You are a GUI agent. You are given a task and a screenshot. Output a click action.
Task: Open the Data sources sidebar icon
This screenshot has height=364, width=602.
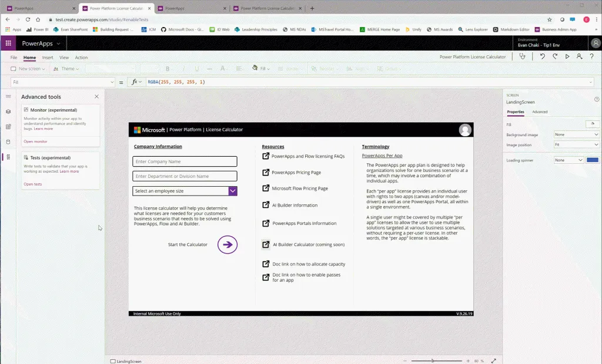(8, 142)
